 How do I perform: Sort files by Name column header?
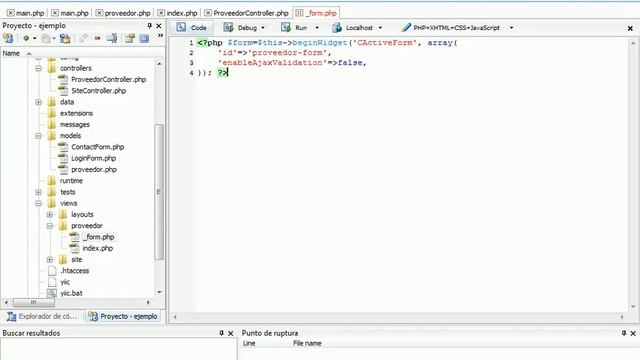tap(11, 53)
